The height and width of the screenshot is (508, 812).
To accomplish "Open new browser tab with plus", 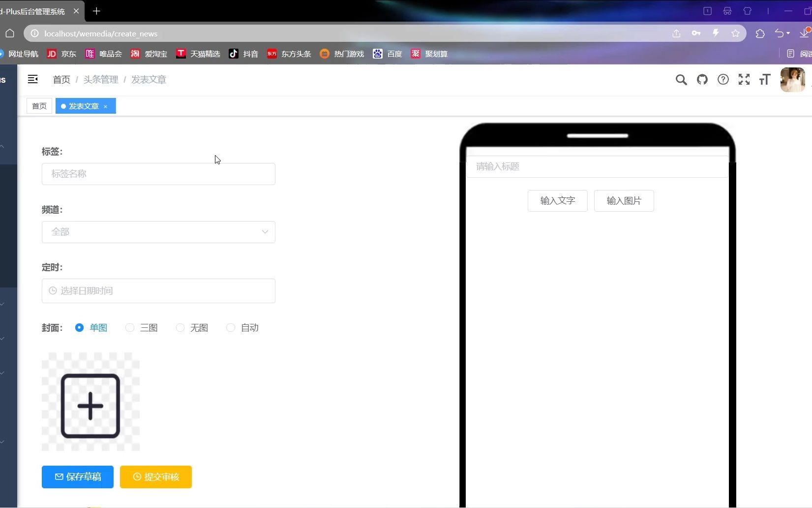I will click(97, 11).
